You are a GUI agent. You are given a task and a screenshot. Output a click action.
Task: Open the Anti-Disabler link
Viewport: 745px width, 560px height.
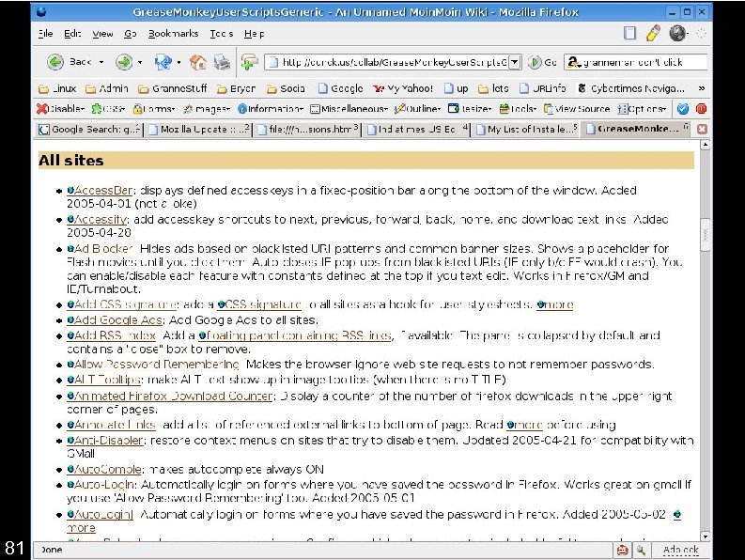pyautogui.click(x=109, y=441)
